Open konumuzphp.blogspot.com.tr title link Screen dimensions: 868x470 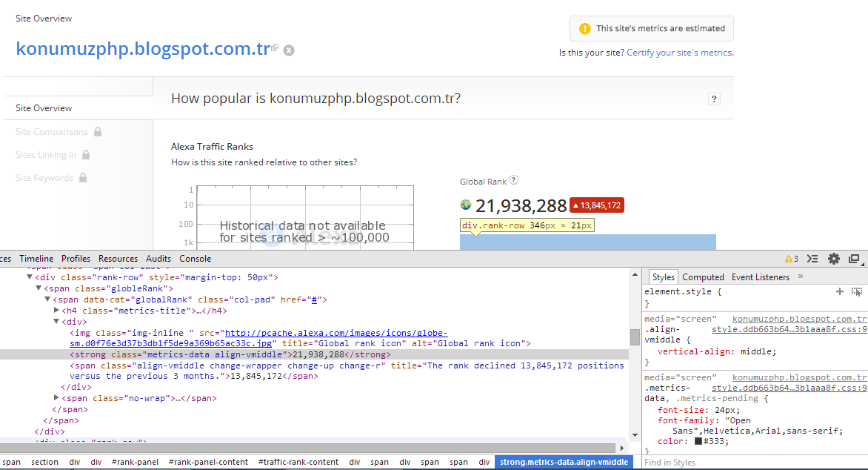pos(143,49)
